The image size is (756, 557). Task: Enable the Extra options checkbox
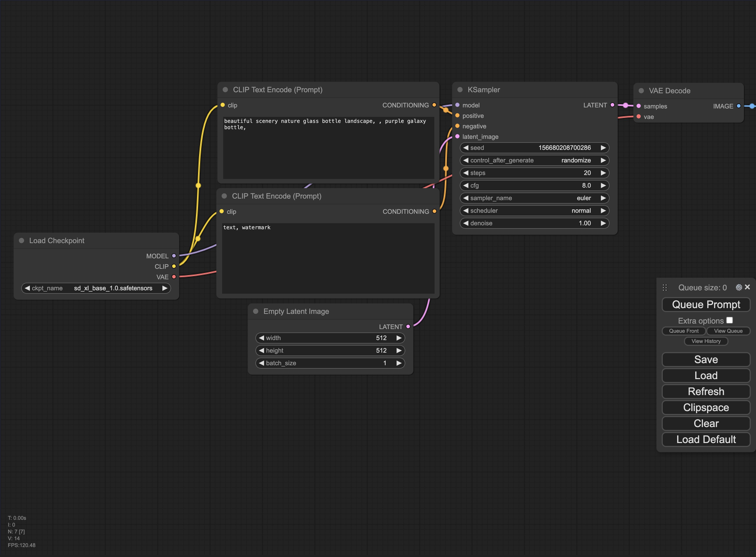[x=729, y=320]
